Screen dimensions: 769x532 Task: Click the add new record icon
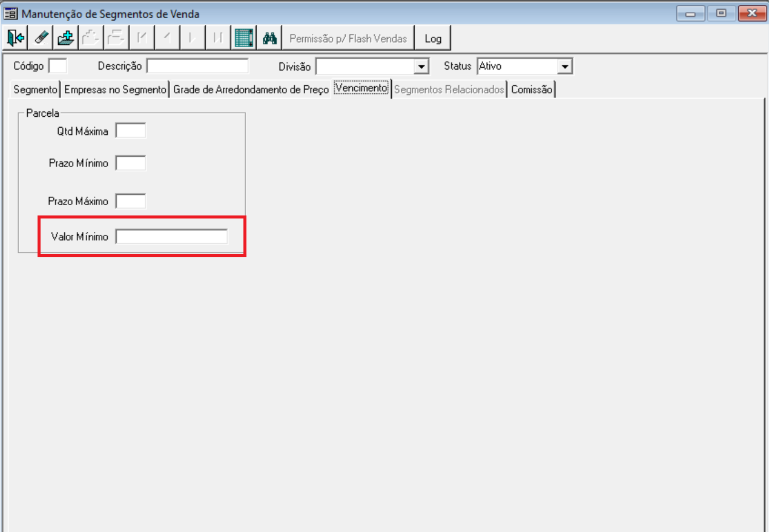coord(65,38)
